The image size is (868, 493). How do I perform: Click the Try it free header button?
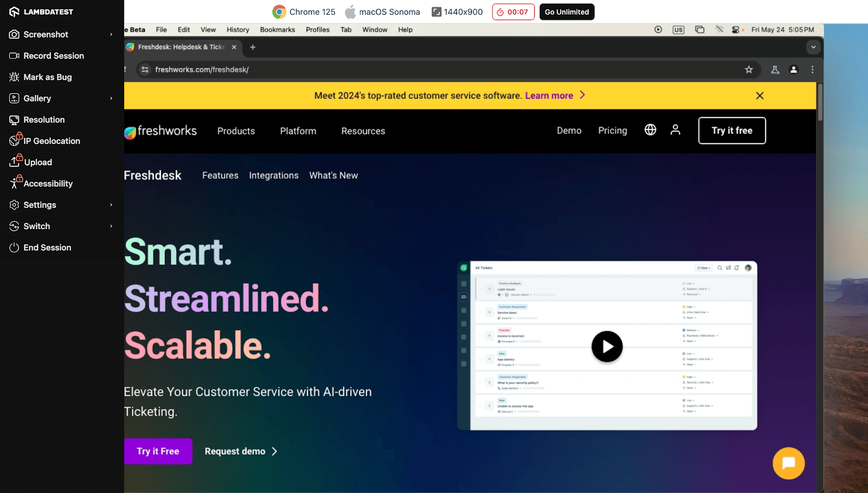(732, 130)
